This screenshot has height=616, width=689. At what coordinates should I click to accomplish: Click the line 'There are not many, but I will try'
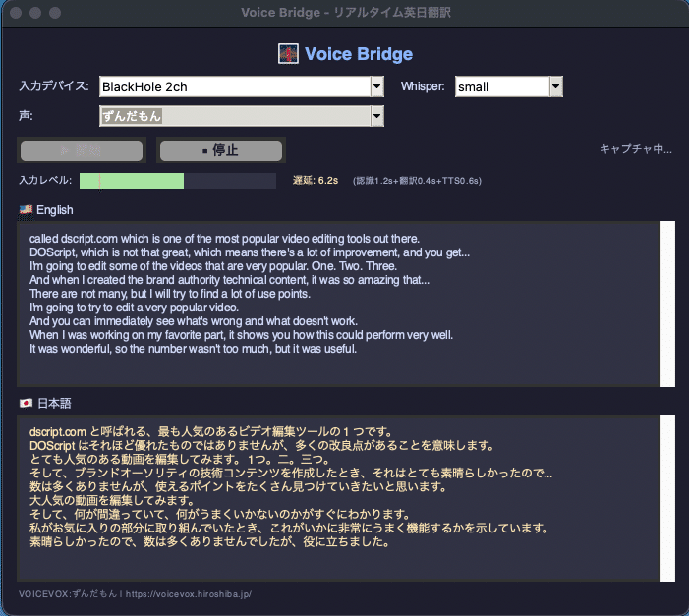coord(170,294)
